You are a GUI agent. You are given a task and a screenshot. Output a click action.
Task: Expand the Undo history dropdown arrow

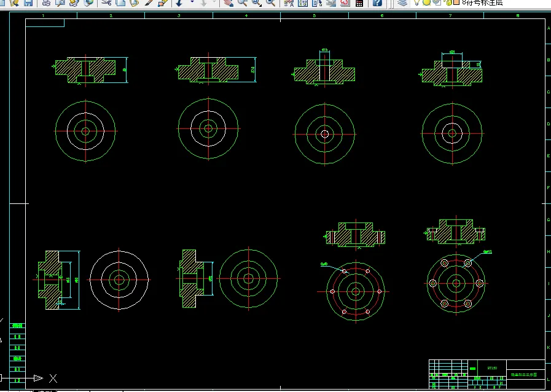[192, 2]
